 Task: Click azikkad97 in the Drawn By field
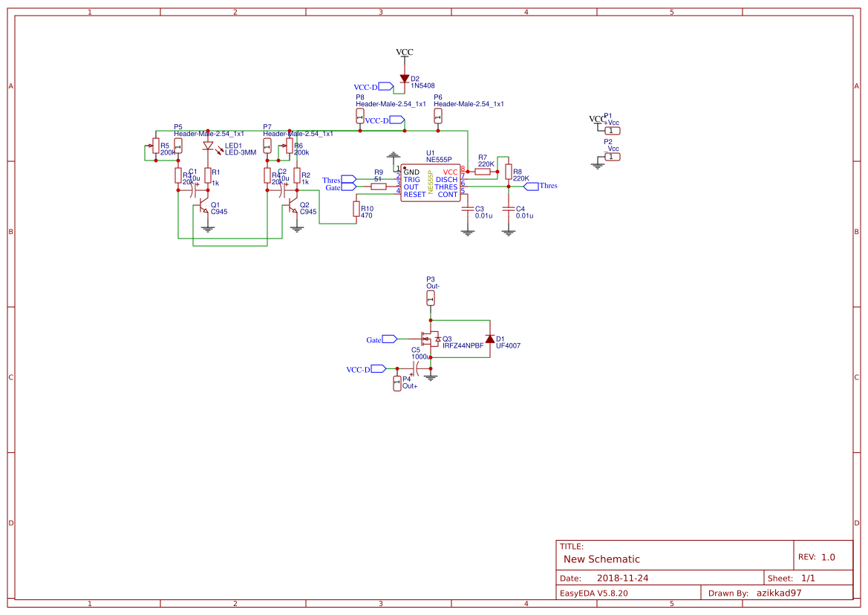pos(779,592)
